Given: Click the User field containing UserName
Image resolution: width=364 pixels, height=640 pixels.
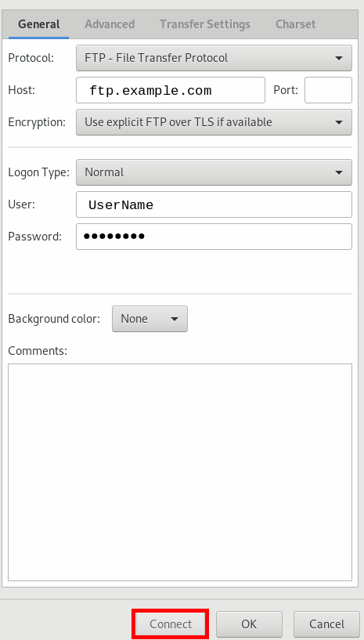Looking at the screenshot, I should pyautogui.click(x=214, y=204).
